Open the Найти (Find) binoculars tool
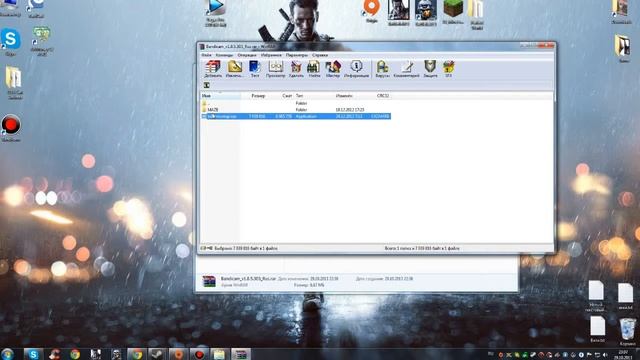 click(x=314, y=69)
